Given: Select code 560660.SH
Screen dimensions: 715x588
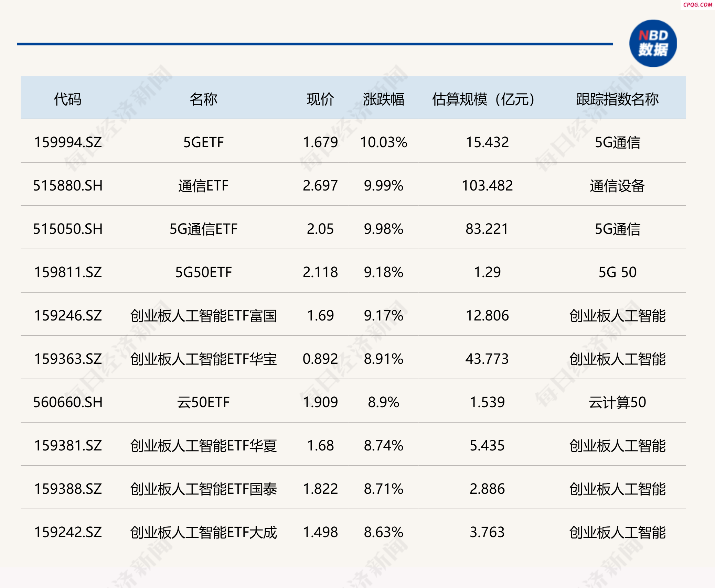Looking at the screenshot, I should pos(68,402).
